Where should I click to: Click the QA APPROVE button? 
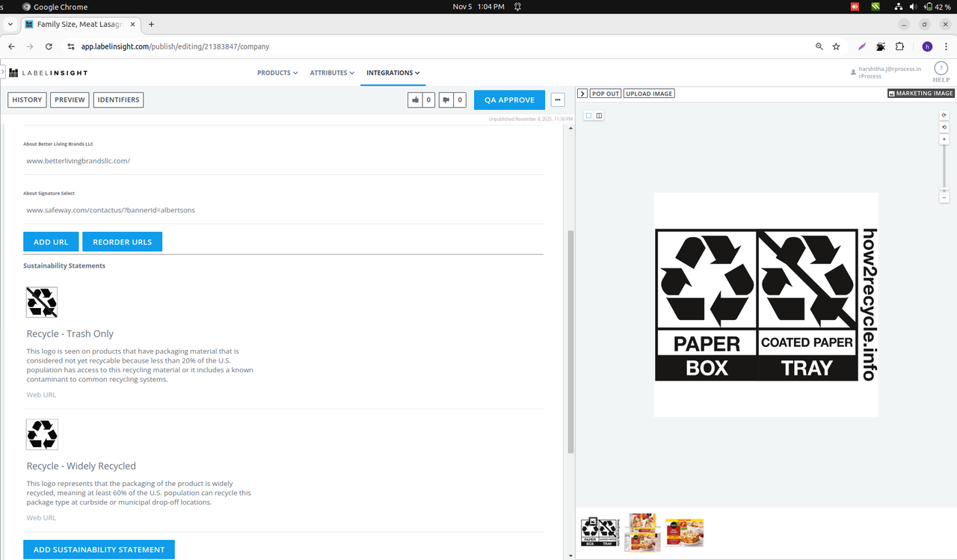click(x=509, y=99)
